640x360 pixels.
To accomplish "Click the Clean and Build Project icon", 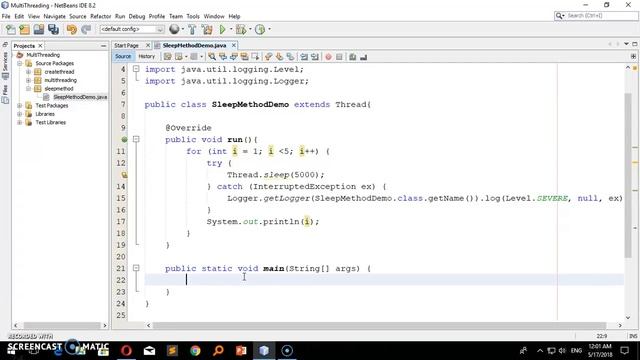I will pyautogui.click(x=207, y=29).
